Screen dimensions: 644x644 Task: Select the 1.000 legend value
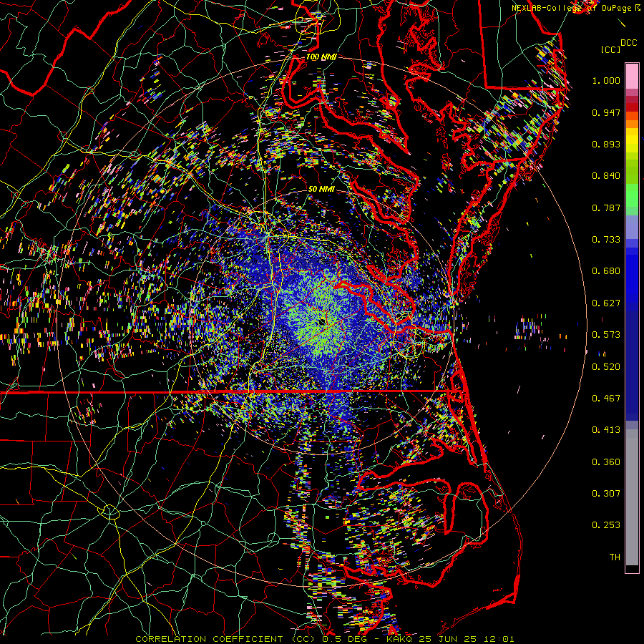pyautogui.click(x=606, y=80)
